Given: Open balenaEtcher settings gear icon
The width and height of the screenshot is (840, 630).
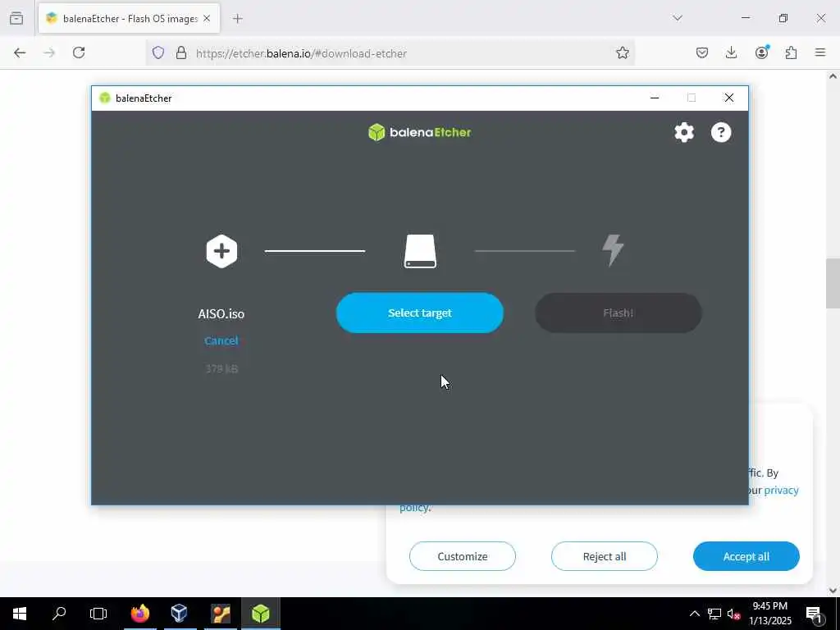Looking at the screenshot, I should point(684,132).
